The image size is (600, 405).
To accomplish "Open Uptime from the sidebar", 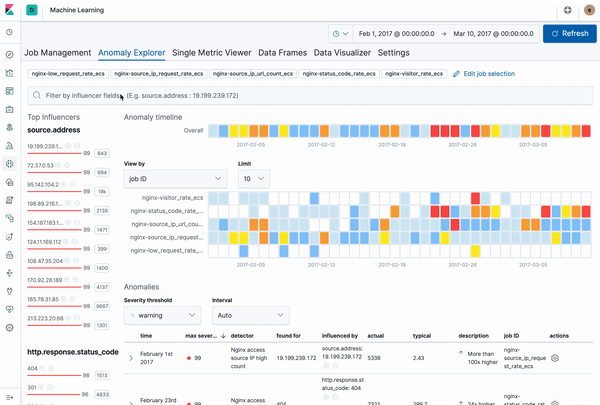I will 10,237.
